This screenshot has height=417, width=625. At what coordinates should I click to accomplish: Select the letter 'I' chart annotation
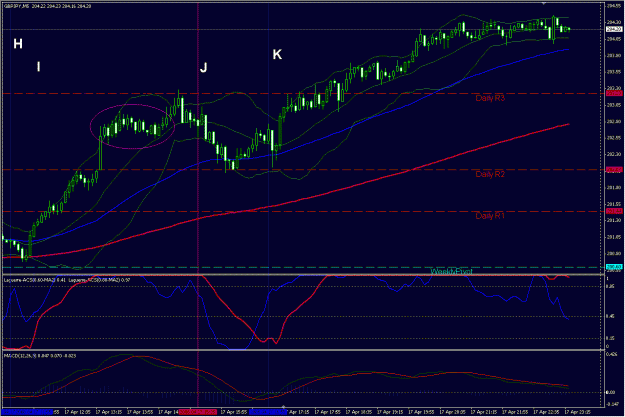coord(38,67)
